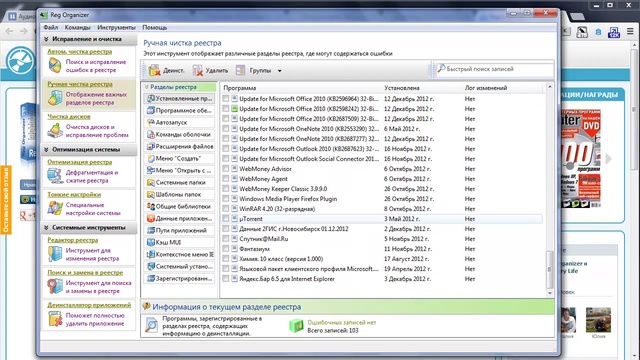Click the registry editor sidebar icon
The height and width of the screenshot is (360, 640).
point(55,254)
